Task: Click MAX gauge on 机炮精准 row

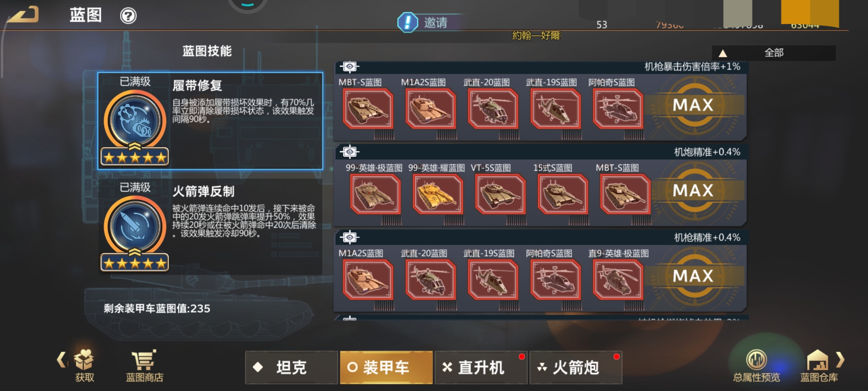Action: [x=693, y=190]
